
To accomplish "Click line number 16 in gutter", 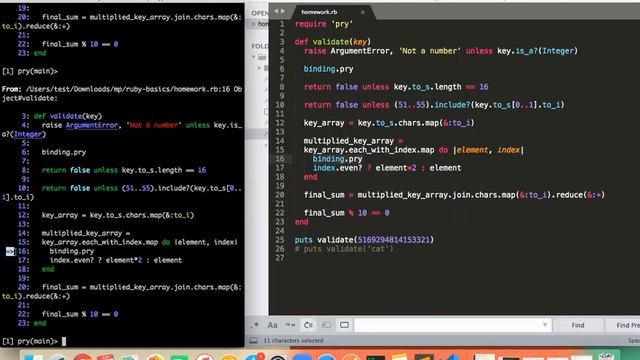I will click(x=280, y=159).
